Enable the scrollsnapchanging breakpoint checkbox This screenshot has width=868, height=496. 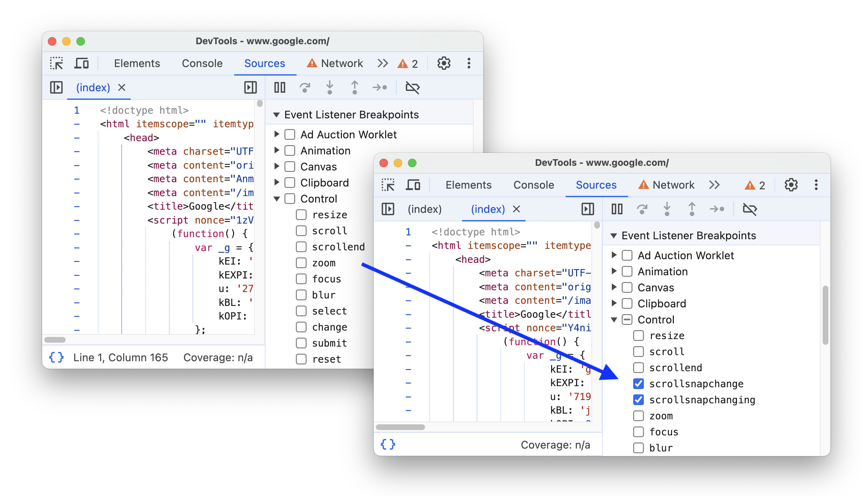[636, 399]
